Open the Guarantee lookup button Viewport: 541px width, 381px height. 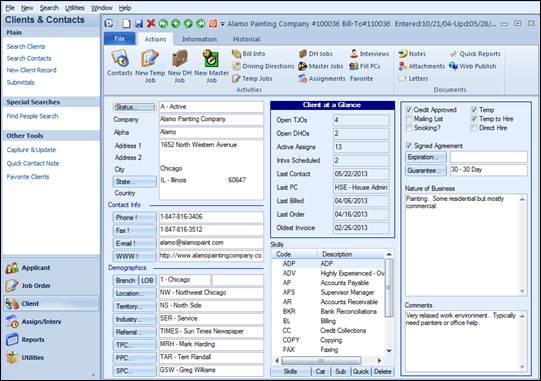[x=425, y=170]
